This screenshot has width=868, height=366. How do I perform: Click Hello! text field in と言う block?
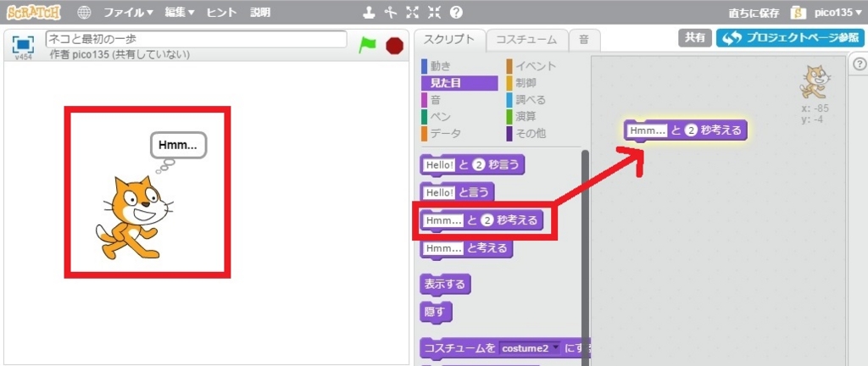pyautogui.click(x=439, y=192)
